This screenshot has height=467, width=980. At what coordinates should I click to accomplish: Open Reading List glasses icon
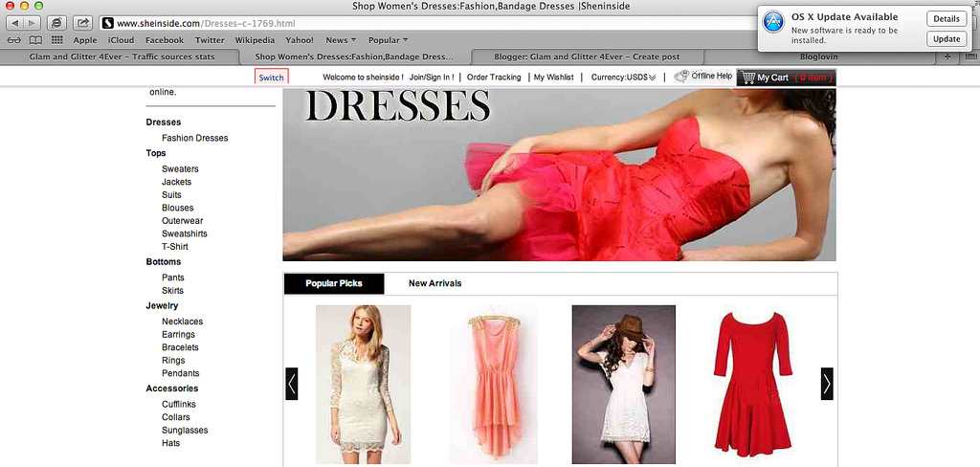tap(14, 40)
